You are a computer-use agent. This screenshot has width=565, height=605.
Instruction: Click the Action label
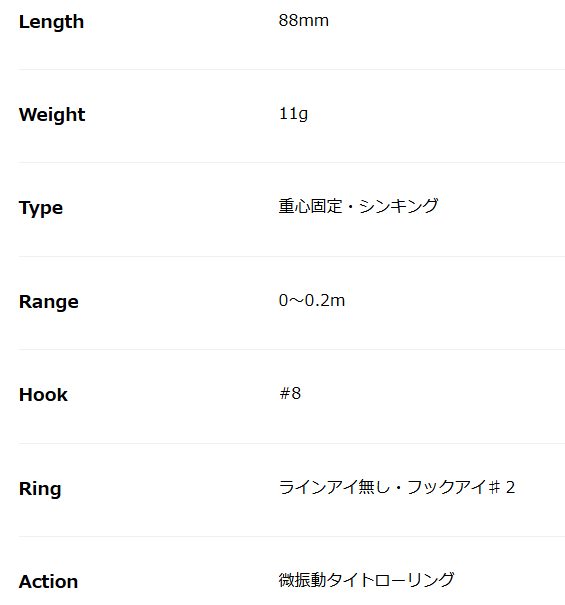(x=48, y=581)
